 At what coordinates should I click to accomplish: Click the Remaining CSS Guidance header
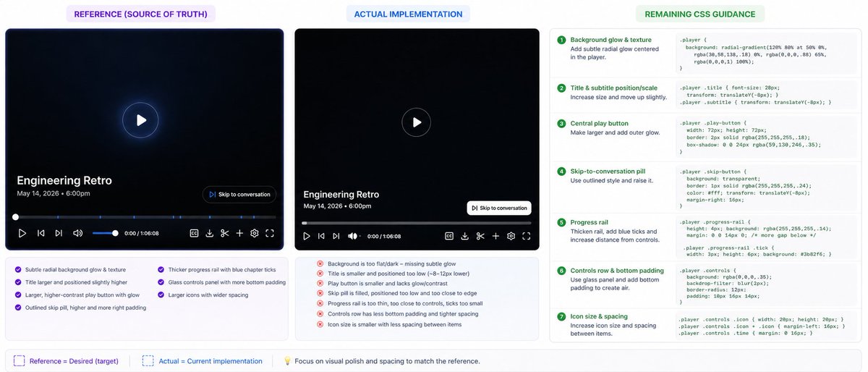coord(700,14)
